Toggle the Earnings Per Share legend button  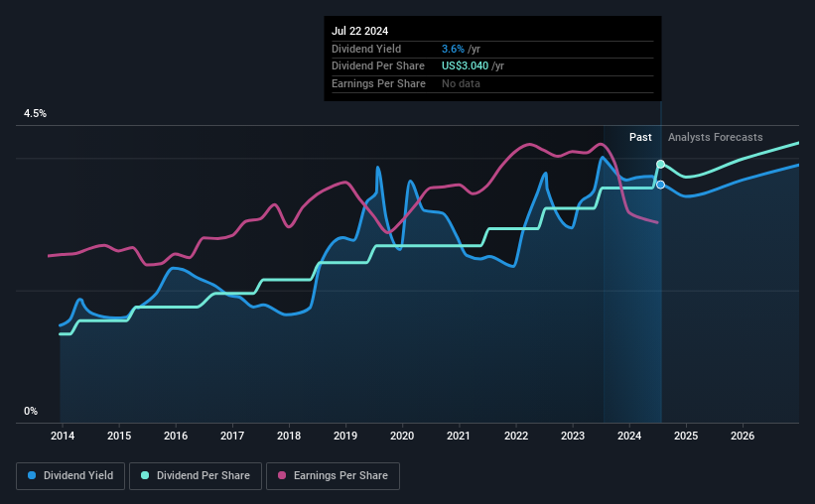point(333,476)
